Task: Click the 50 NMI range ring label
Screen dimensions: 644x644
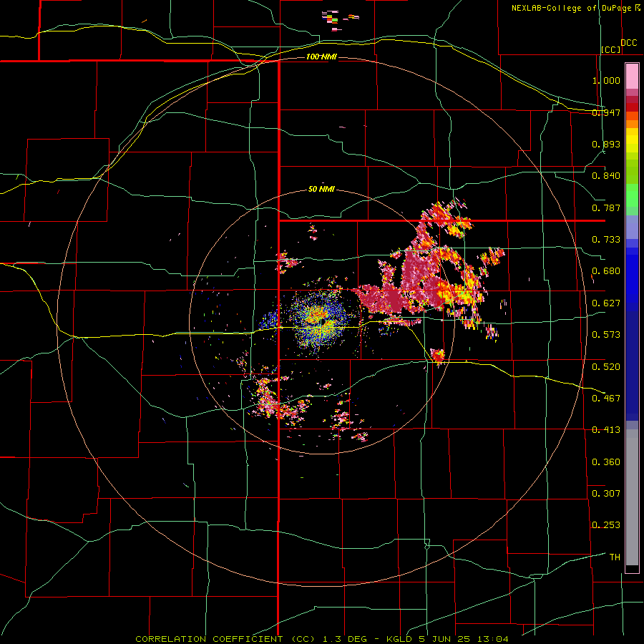Action: click(321, 190)
